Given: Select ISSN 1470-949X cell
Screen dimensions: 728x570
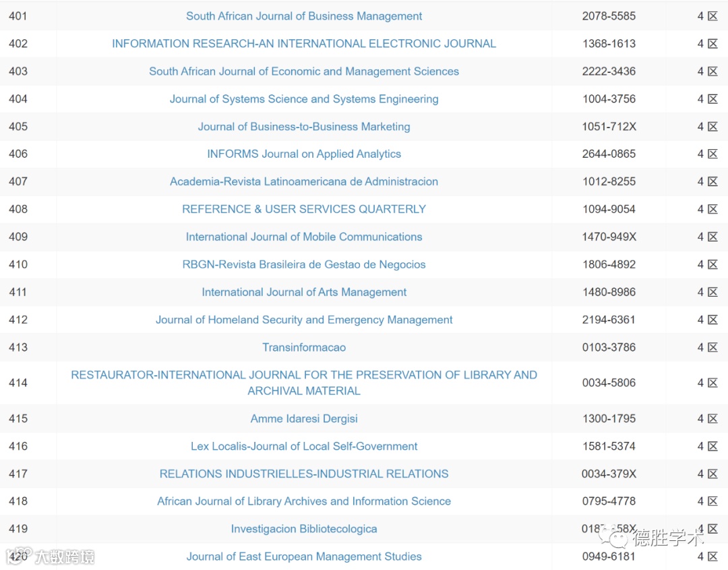Looking at the screenshot, I should (609, 237).
